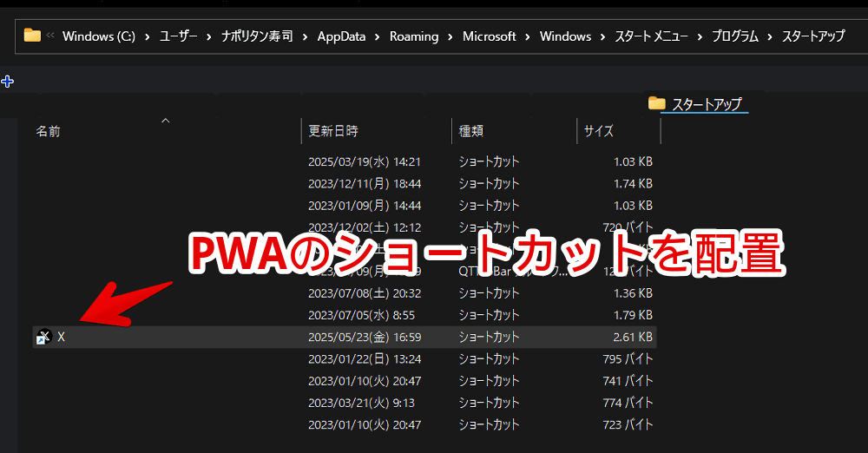Click スタートアップ at end of breadcrumb
This screenshot has width=868, height=453.
(x=813, y=36)
